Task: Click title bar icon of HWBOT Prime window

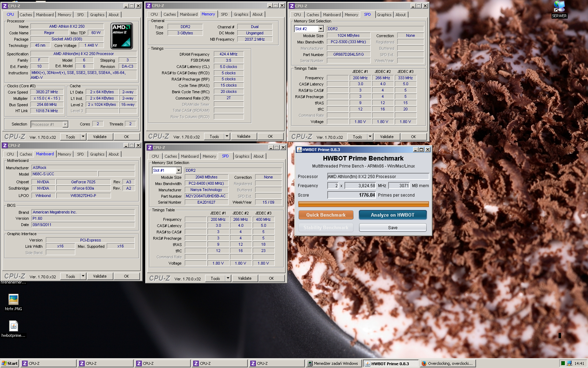Action: (x=299, y=150)
